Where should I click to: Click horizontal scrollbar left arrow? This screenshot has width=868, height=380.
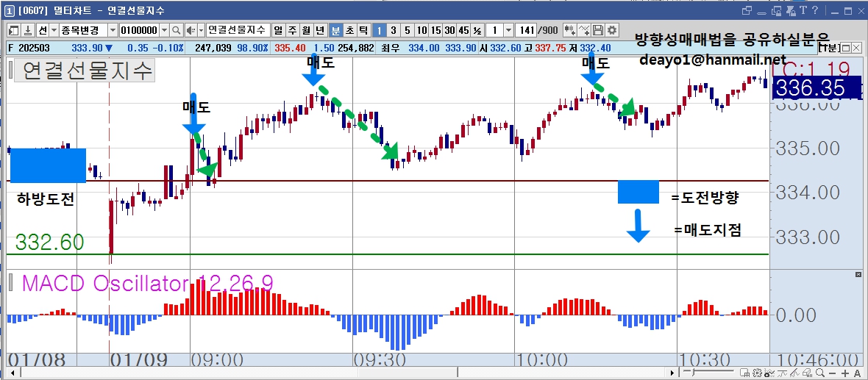coord(11,373)
